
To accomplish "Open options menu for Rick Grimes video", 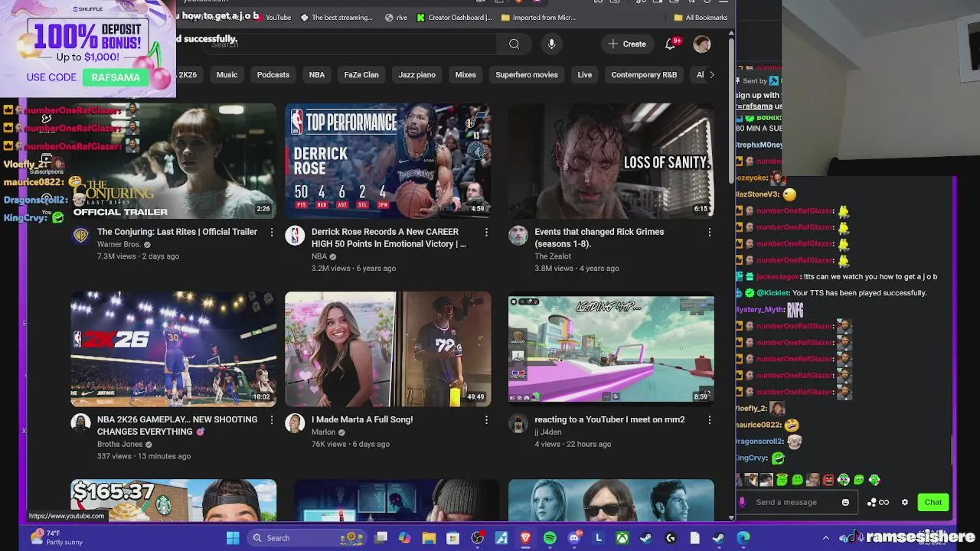I will [709, 232].
